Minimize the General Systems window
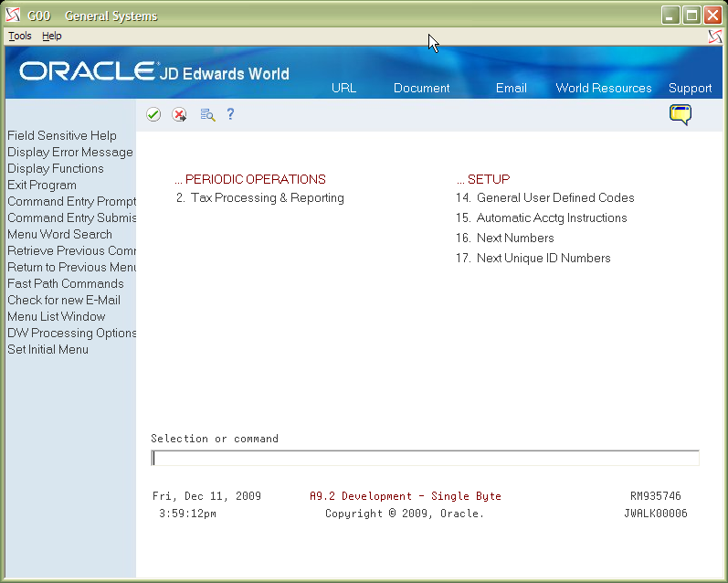Screen dimensions: 728x583 click(x=670, y=16)
